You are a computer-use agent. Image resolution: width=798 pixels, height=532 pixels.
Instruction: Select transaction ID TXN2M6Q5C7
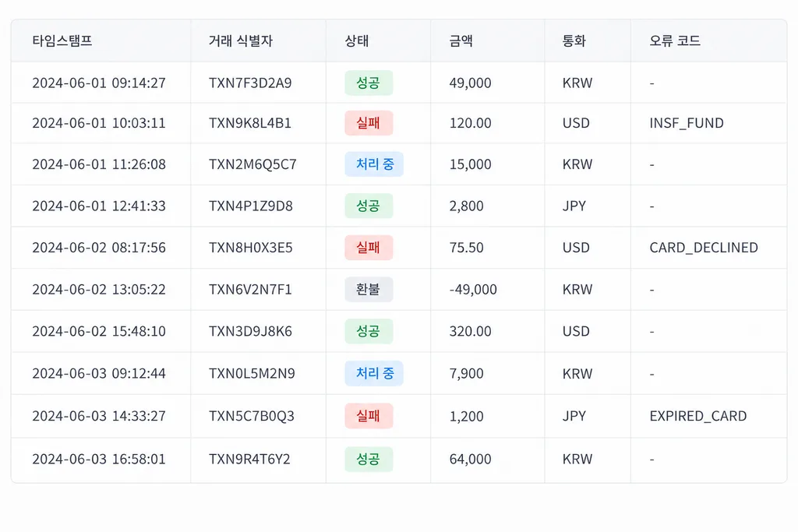coord(252,164)
